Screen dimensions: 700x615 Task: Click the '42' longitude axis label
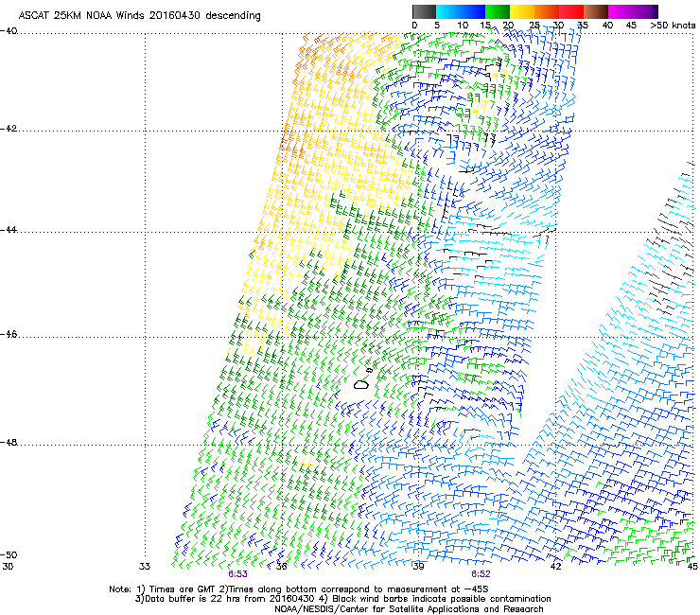pos(556,567)
